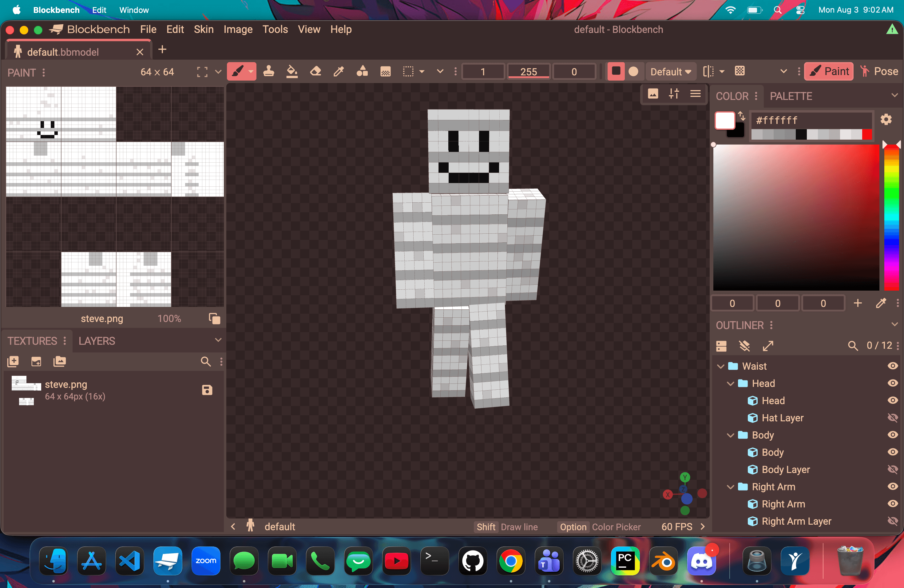This screenshot has width=904, height=588.
Task: Collapse the Outliner panel chevron
Action: click(894, 324)
